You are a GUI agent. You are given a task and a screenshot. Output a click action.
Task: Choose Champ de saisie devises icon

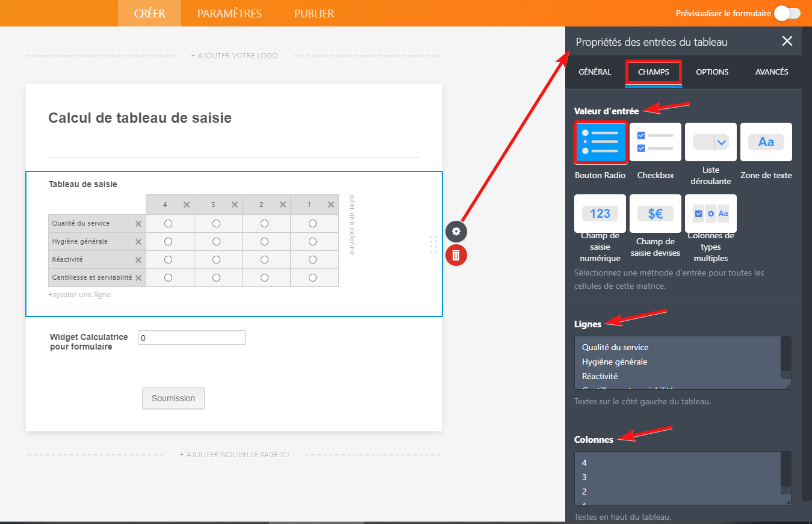655,214
